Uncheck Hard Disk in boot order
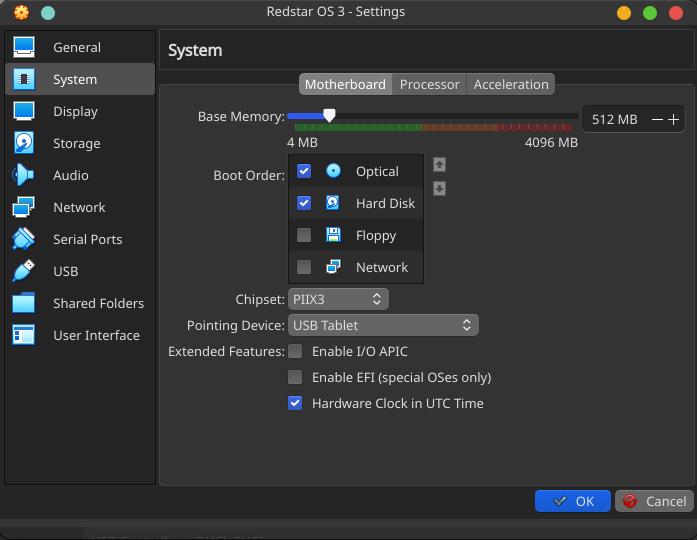Viewport: 697px width, 540px height. coord(304,203)
